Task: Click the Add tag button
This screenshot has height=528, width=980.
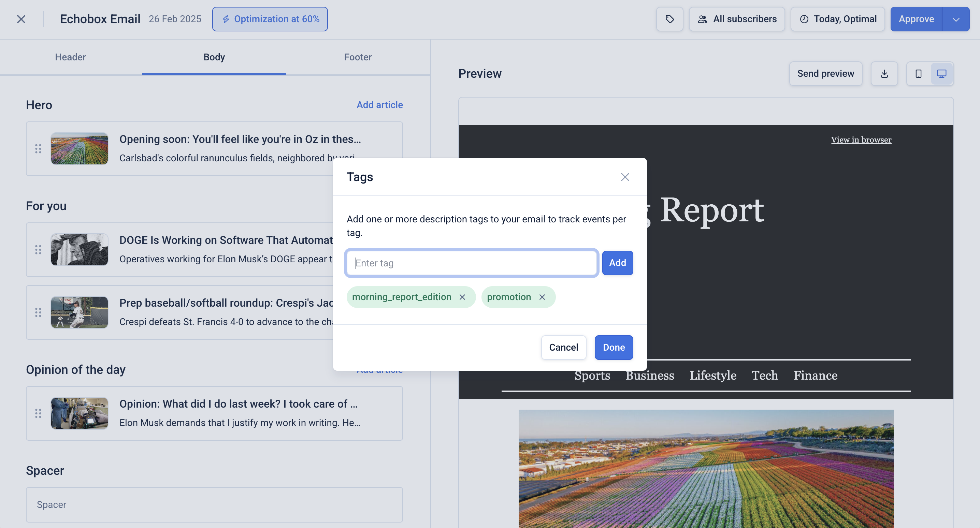Action: click(x=617, y=263)
